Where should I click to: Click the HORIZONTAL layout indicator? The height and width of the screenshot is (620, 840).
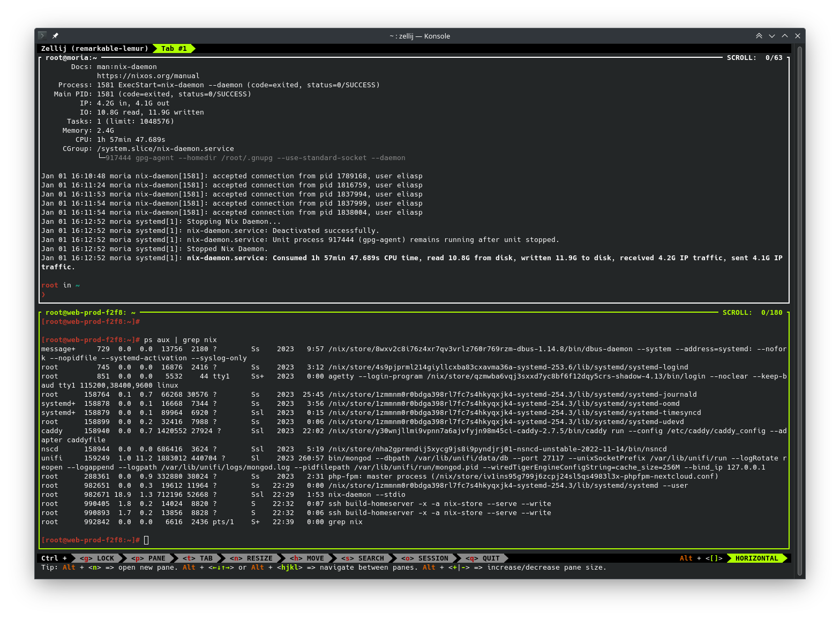pos(756,558)
